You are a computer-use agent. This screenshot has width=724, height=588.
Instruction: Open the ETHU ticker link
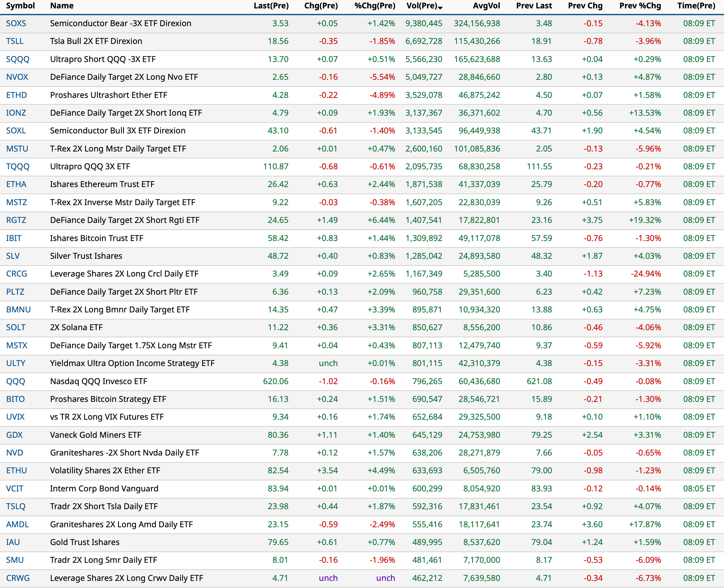pyautogui.click(x=16, y=471)
